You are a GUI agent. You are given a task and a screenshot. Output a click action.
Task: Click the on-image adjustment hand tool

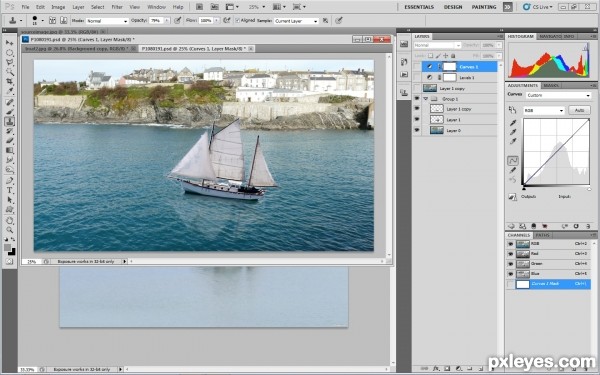512,110
